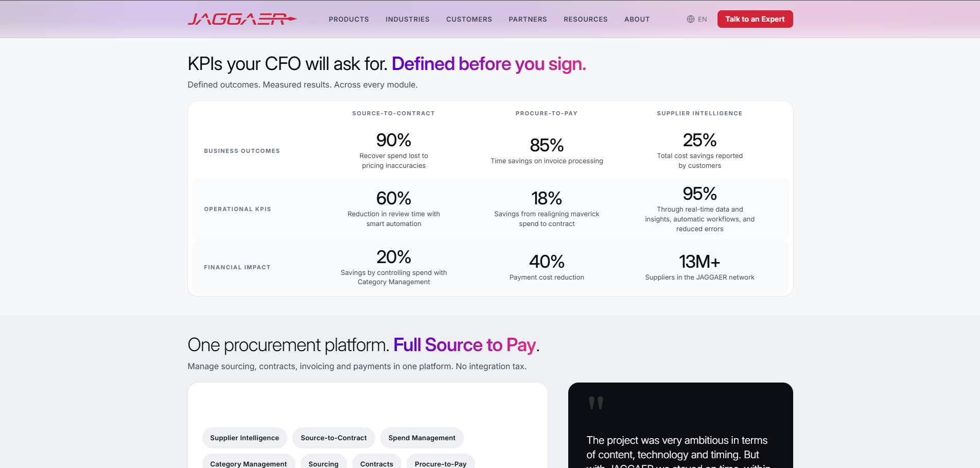Select the Contracts pill
The height and width of the screenshot is (468, 980).
(377, 463)
